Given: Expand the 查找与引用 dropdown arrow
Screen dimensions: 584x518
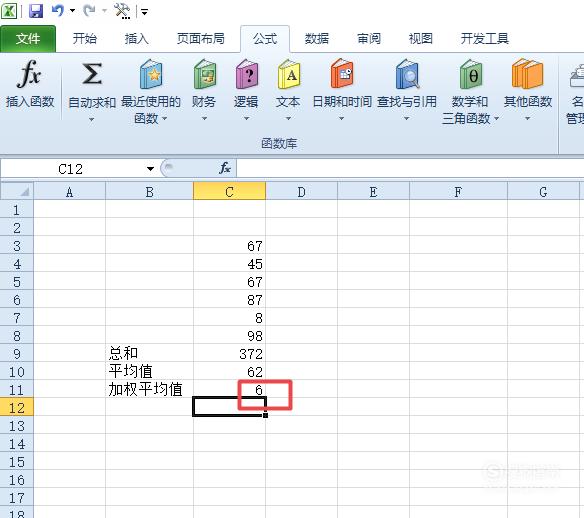Looking at the screenshot, I should (x=406, y=119).
